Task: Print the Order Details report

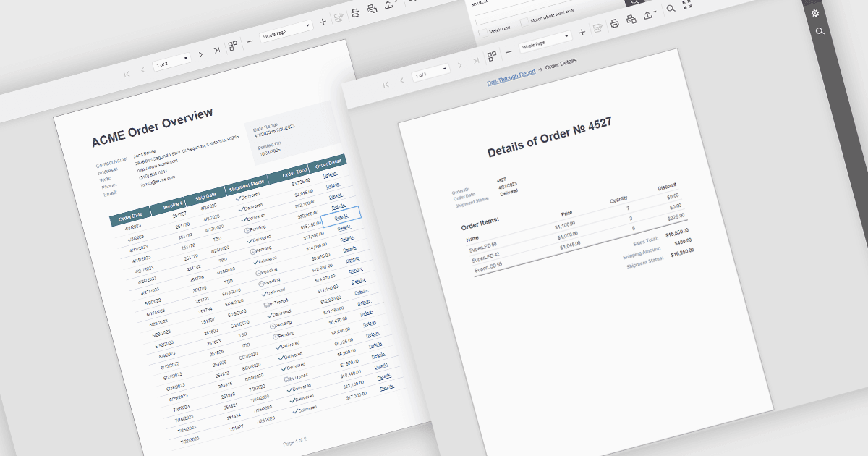Action: [615, 23]
